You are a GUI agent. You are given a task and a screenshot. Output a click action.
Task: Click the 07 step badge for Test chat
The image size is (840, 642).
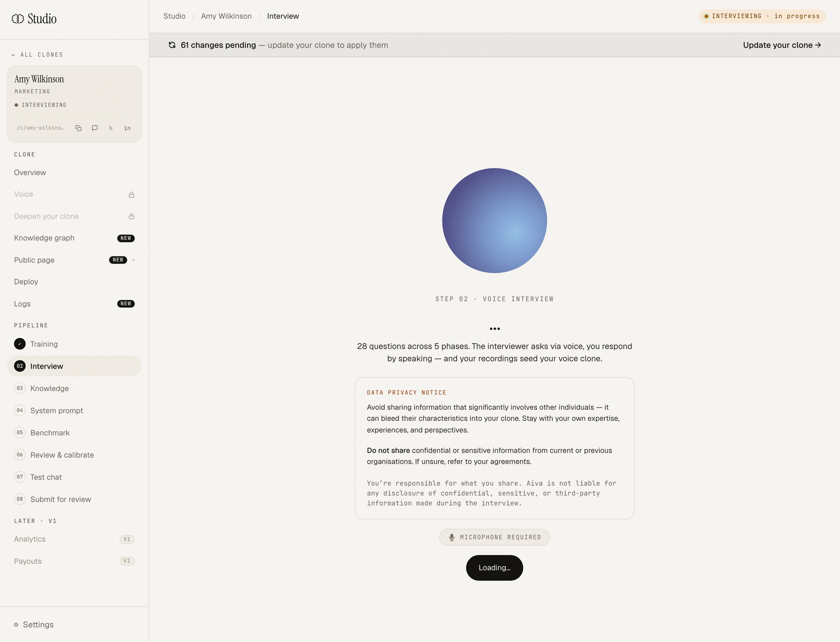click(20, 477)
